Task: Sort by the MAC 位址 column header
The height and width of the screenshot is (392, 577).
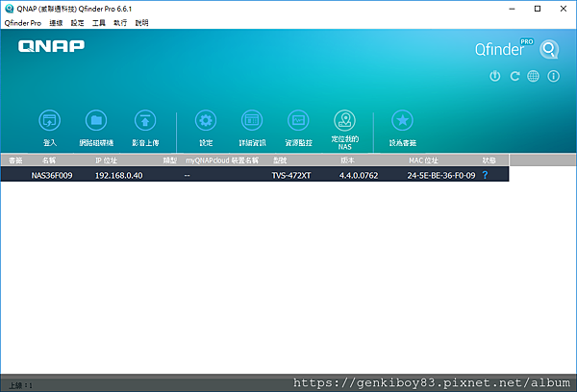Action: tap(423, 160)
